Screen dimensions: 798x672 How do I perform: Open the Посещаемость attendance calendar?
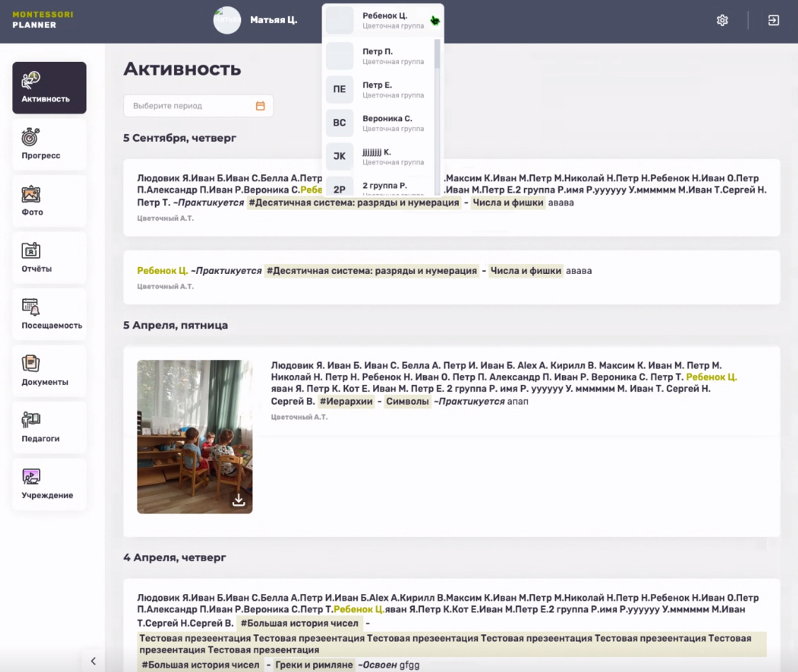[x=49, y=314]
